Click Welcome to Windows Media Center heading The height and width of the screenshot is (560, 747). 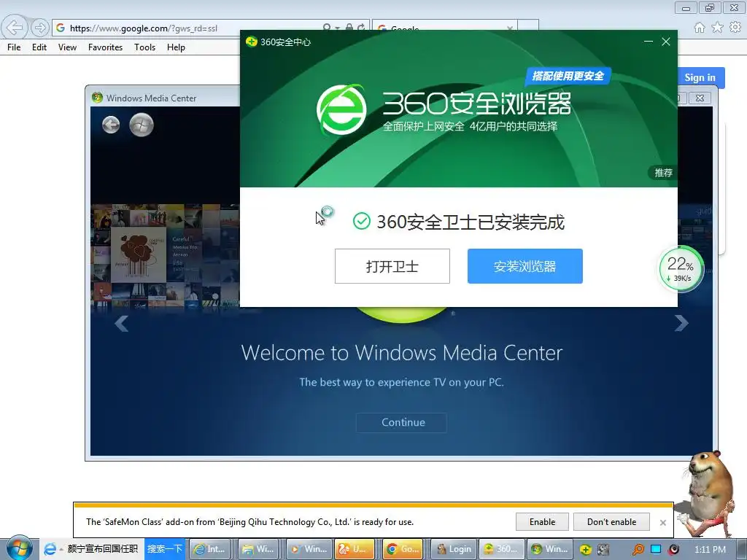pos(402,353)
